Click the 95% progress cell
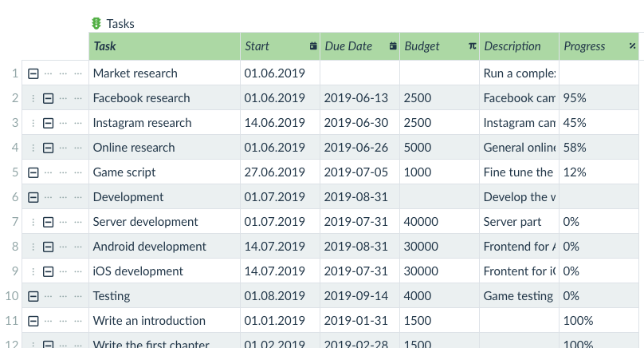Screen dimensions: 644x348 tap(599, 98)
